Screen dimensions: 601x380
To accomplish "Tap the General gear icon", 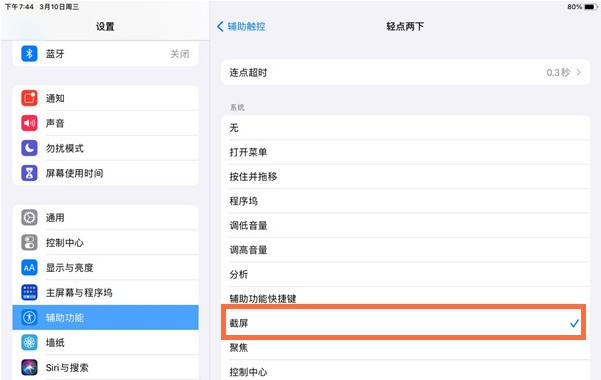I will pos(29,217).
